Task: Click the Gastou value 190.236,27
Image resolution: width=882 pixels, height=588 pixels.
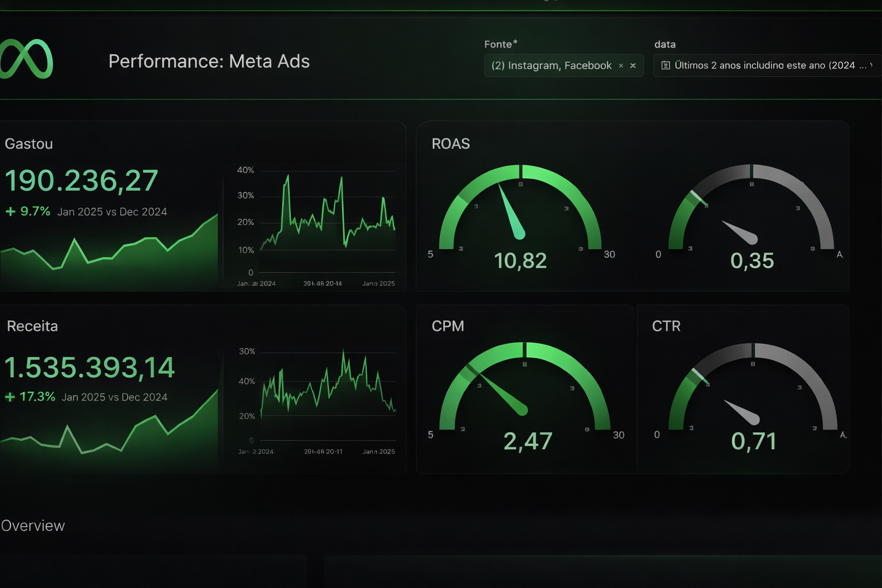Action: coord(82,180)
